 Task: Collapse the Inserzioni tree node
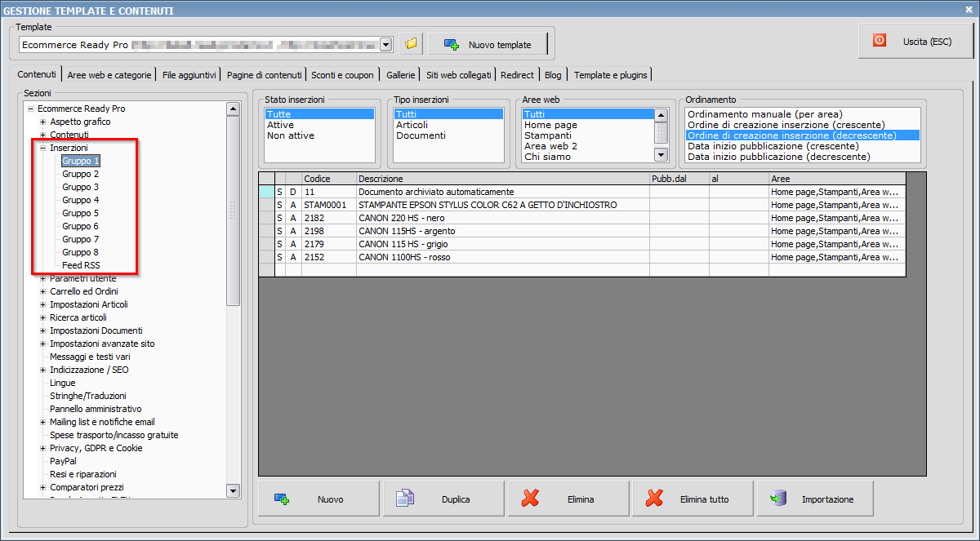42,148
